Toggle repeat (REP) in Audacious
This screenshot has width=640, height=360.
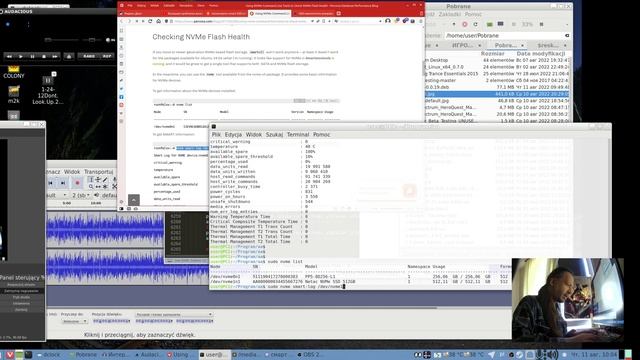pyautogui.click(x=107, y=56)
